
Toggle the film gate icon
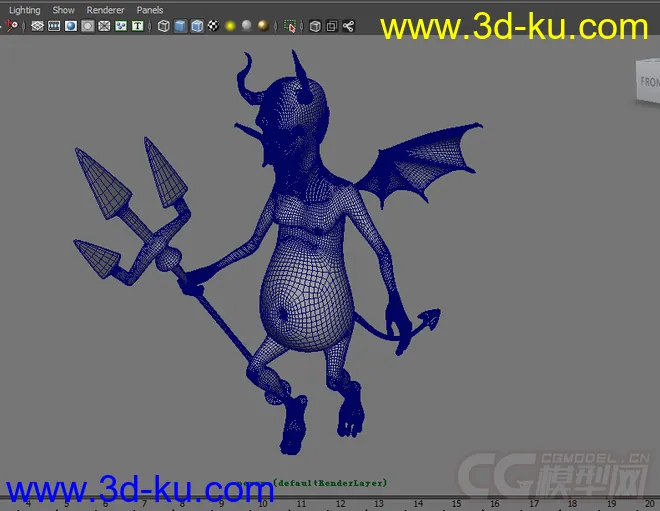click(x=54, y=26)
